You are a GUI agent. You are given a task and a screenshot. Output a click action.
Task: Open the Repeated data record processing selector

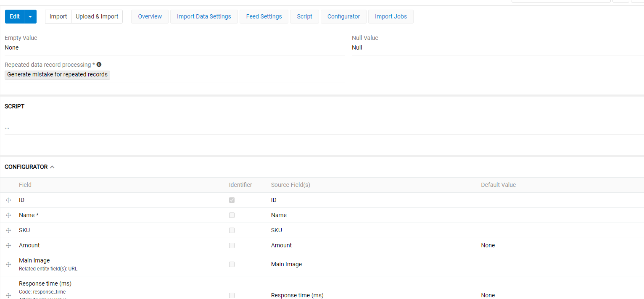[57, 74]
